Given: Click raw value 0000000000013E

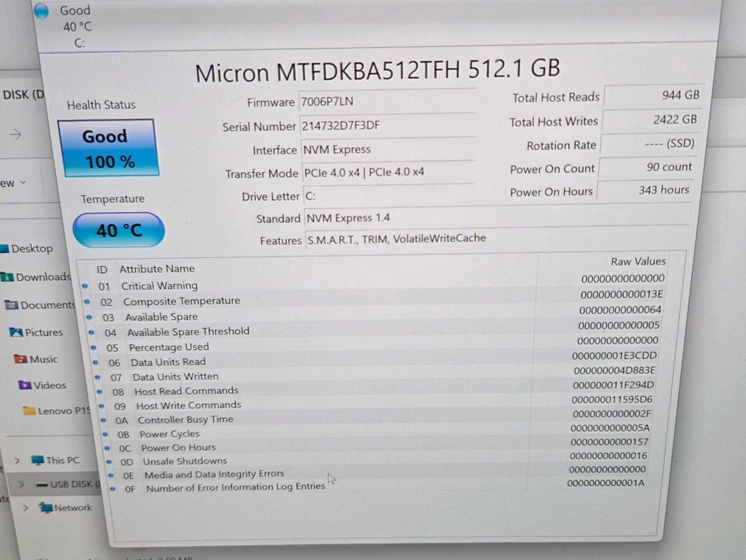Looking at the screenshot, I should point(621,295).
